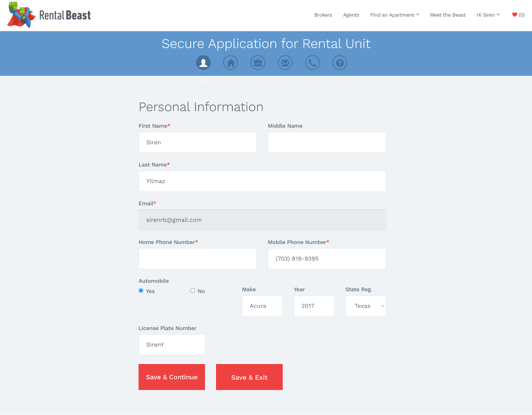Open the briefcase employment step icon
This screenshot has width=532, height=415.
point(258,62)
